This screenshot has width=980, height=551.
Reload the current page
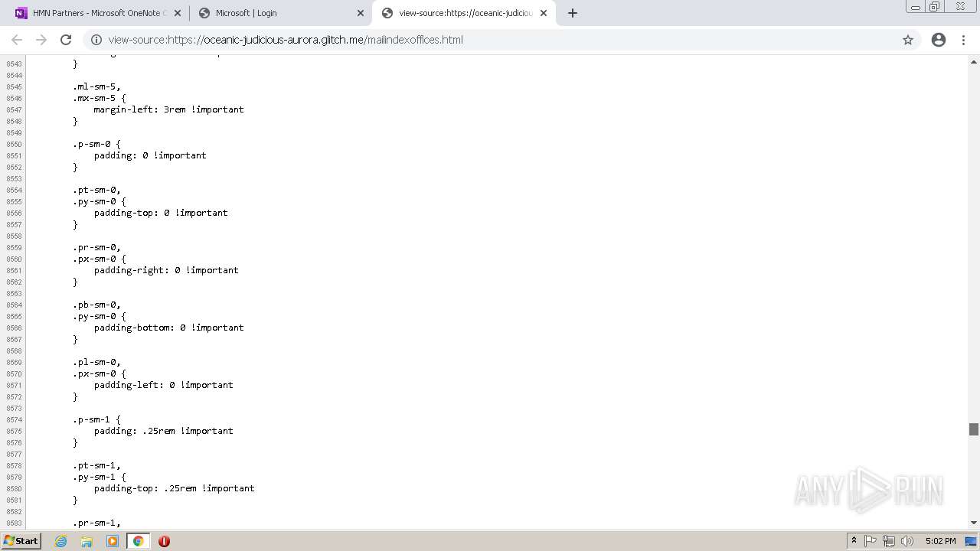coord(66,40)
